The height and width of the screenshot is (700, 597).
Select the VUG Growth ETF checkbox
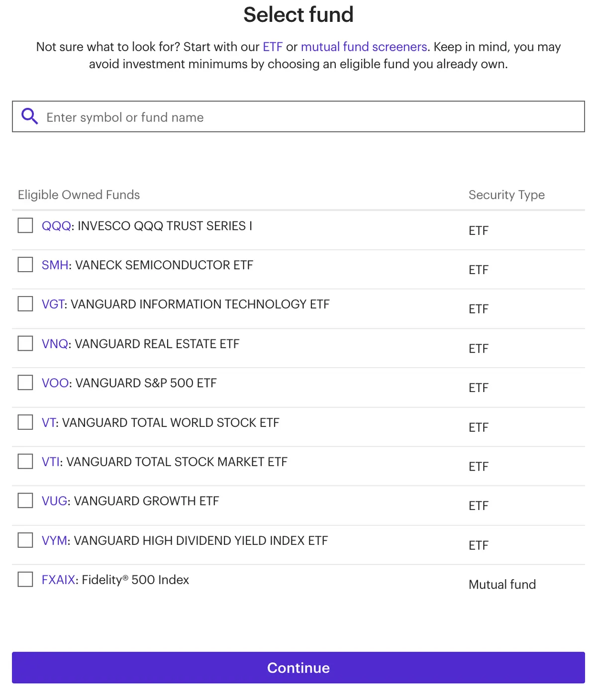click(25, 500)
